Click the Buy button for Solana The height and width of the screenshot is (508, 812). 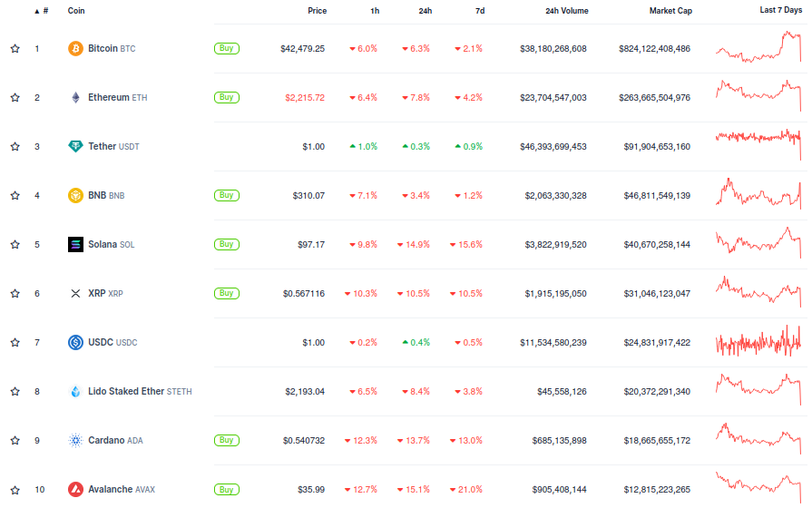click(x=227, y=244)
